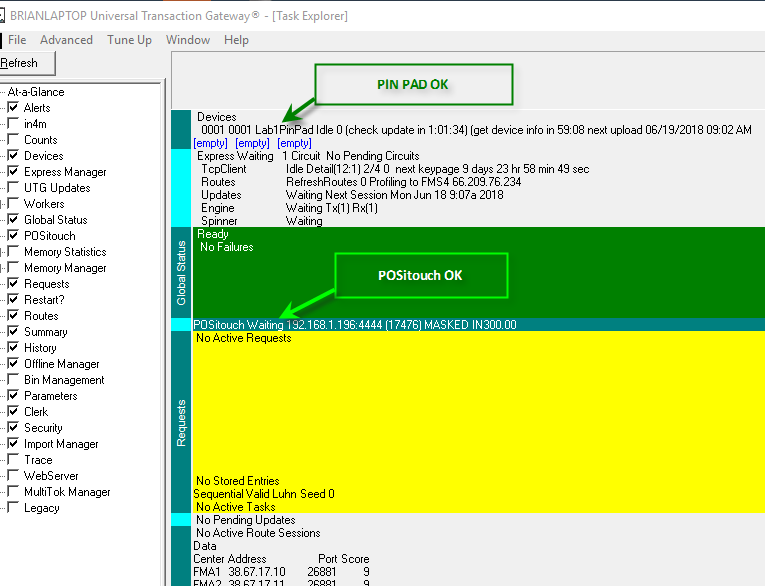Check the WebServer checkbox
The width and height of the screenshot is (765, 586).
click(13, 476)
